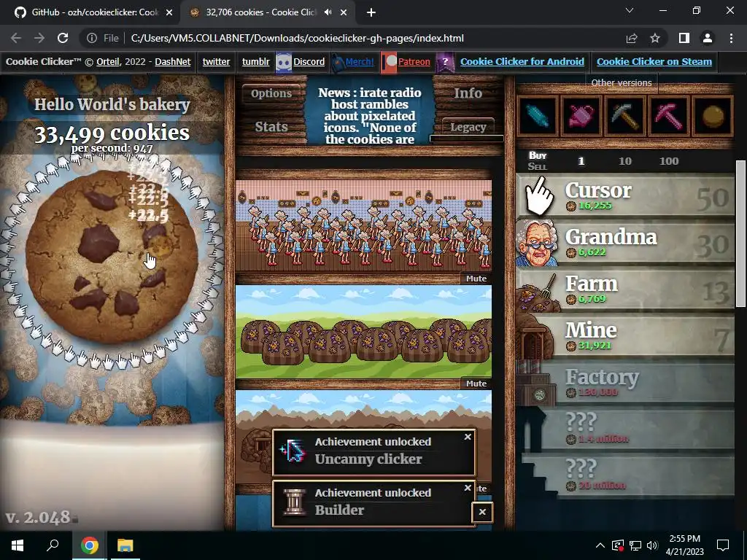Go back in browser history
The width and height of the screenshot is (747, 560).
(16, 38)
